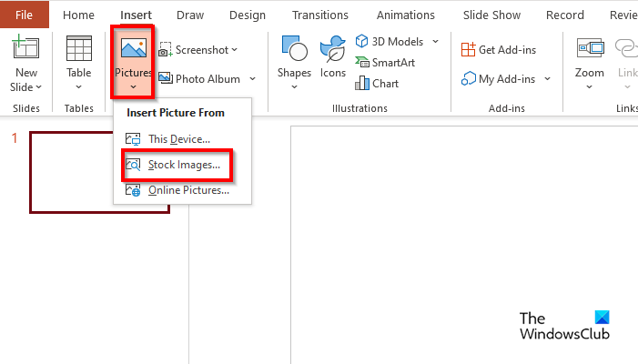Insert a SmartArt graphic
This screenshot has width=638, height=364.
click(x=387, y=63)
